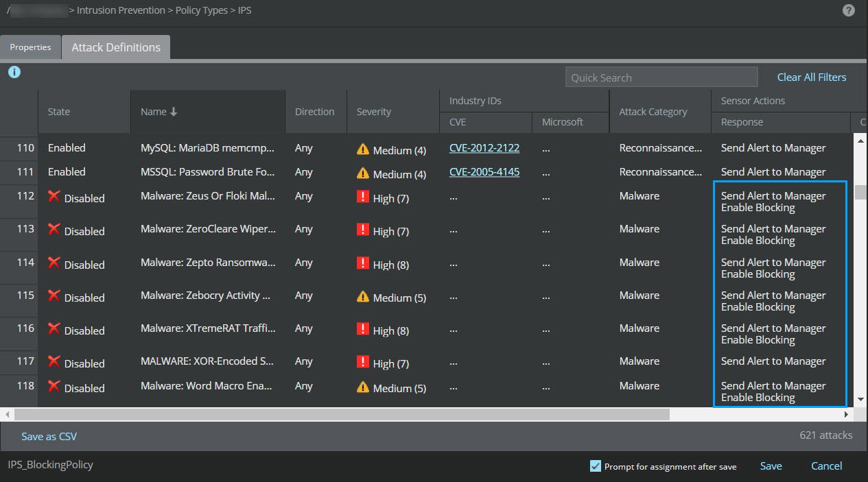Select Malware: XTremeRAT Traffic attack name

[x=208, y=328]
